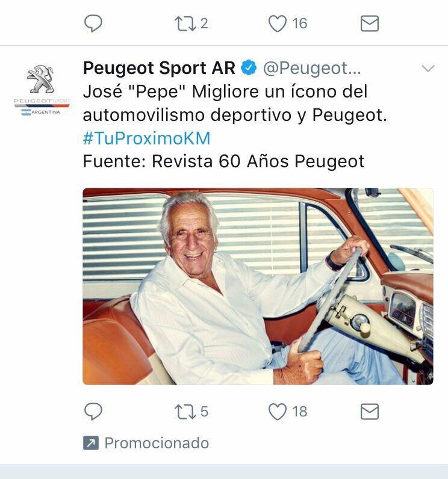Click like count 18
This screenshot has width=448, height=479.
(x=299, y=412)
